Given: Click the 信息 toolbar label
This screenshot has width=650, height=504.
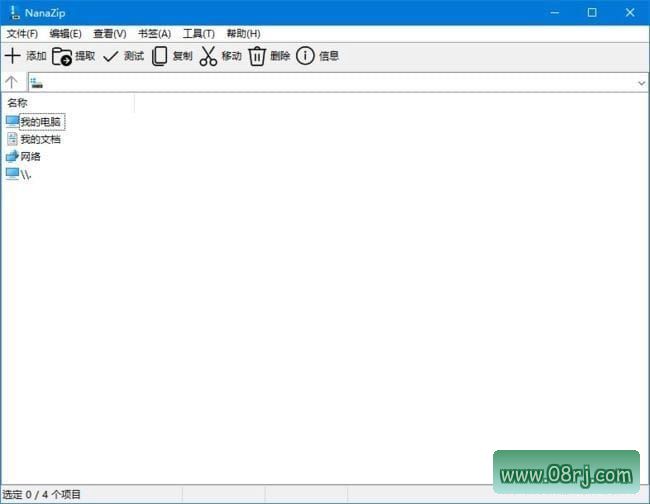Looking at the screenshot, I should click(x=329, y=56).
